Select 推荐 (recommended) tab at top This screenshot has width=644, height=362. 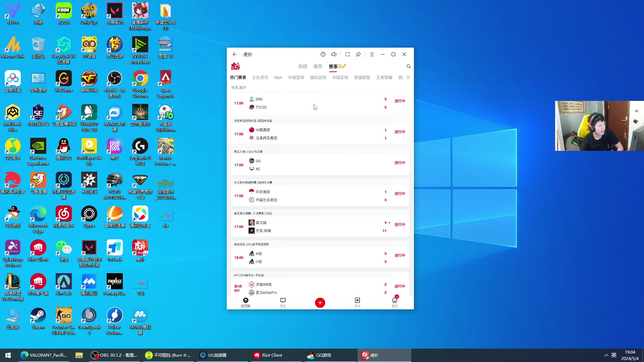coord(318,66)
